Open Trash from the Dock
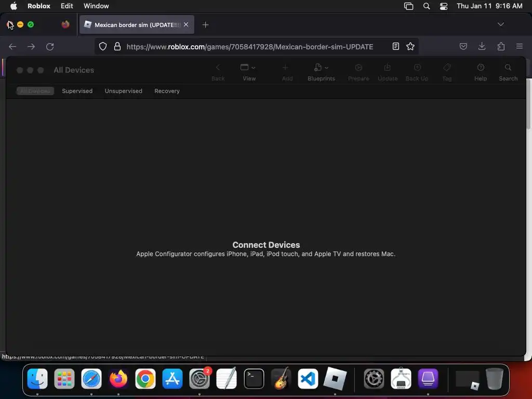 click(495, 379)
